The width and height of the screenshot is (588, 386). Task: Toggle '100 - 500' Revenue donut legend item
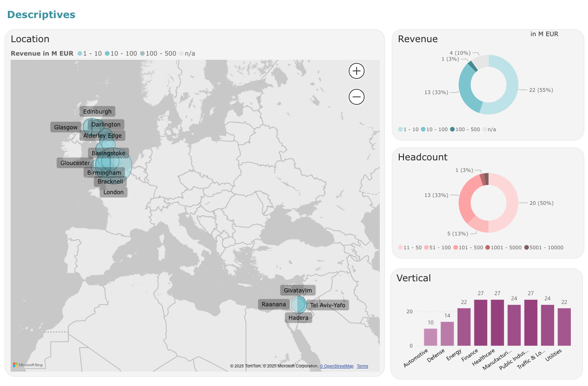pyautogui.click(x=465, y=129)
